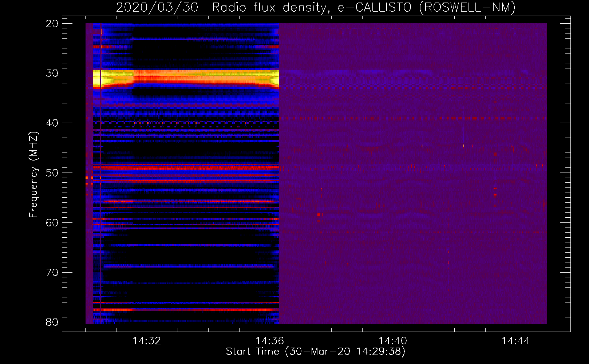
Task: Click the 14:36 time tick label
Action: tap(270, 341)
